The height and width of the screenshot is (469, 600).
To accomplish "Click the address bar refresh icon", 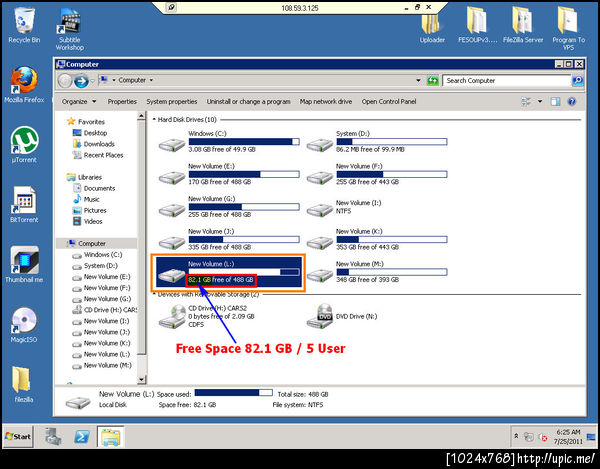I will point(432,81).
